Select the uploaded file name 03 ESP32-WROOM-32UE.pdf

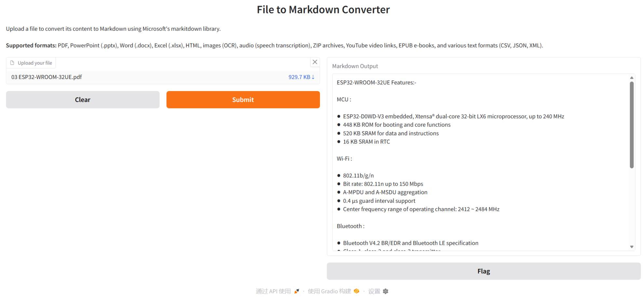pyautogui.click(x=47, y=77)
